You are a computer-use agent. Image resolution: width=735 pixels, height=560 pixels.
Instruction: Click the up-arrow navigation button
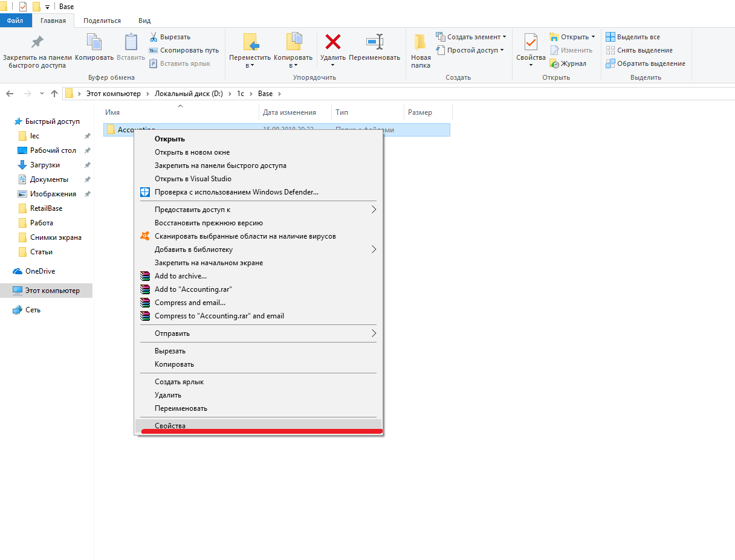pyautogui.click(x=54, y=94)
